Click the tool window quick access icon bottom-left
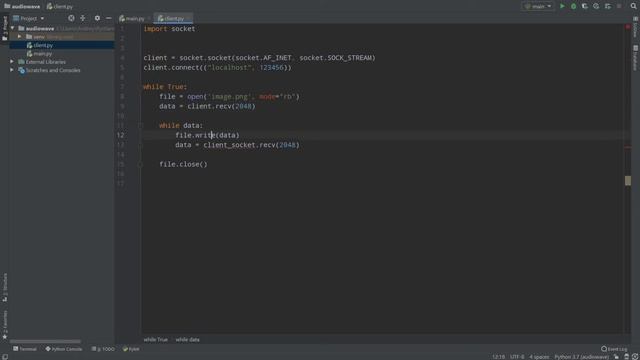 pos(4,357)
